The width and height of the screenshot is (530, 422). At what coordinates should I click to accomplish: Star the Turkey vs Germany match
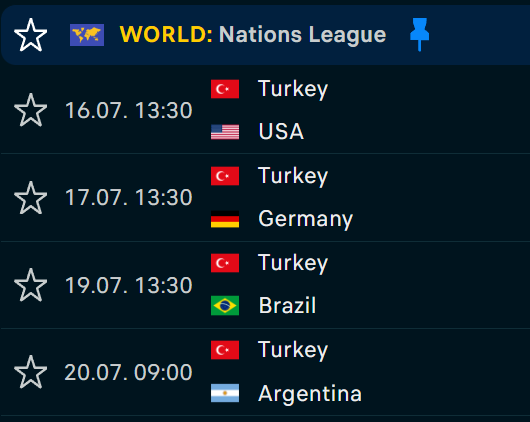point(30,198)
